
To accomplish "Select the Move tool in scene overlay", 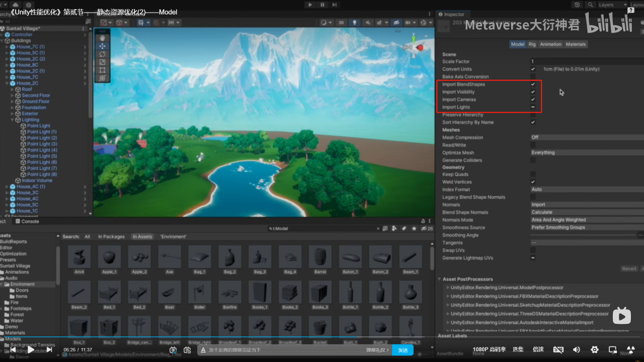I will pyautogui.click(x=102, y=46).
